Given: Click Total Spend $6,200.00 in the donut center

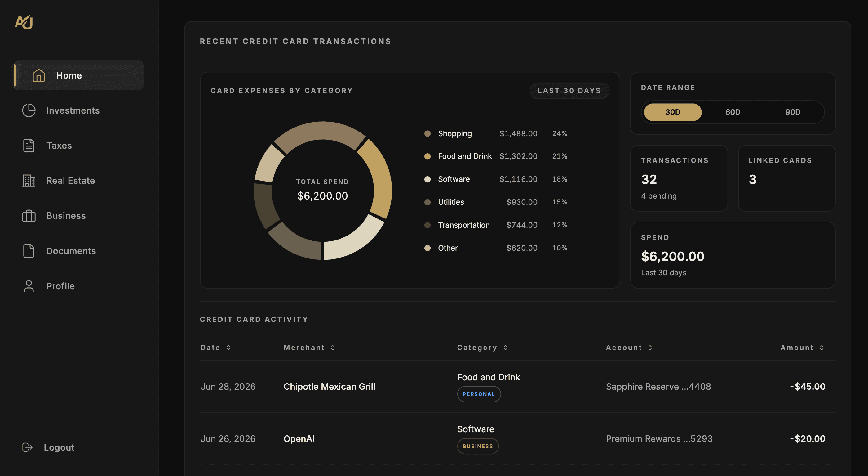Looking at the screenshot, I should click(x=322, y=191).
